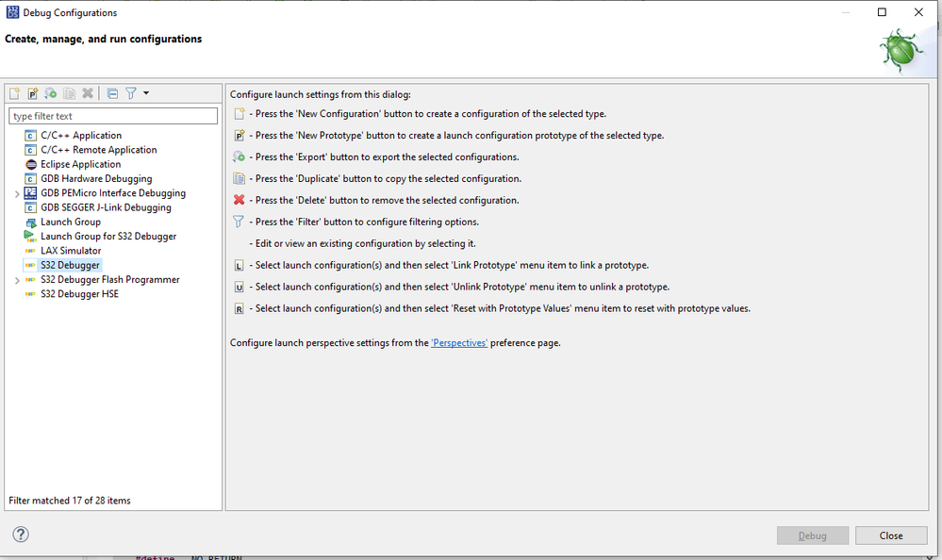
Task: Select Eclipse Application in the tree
Action: pyautogui.click(x=80, y=164)
